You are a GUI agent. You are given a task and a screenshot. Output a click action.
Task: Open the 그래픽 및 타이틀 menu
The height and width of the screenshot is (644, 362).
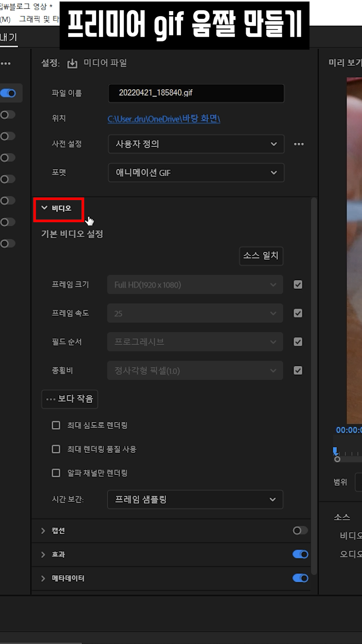[39, 19]
